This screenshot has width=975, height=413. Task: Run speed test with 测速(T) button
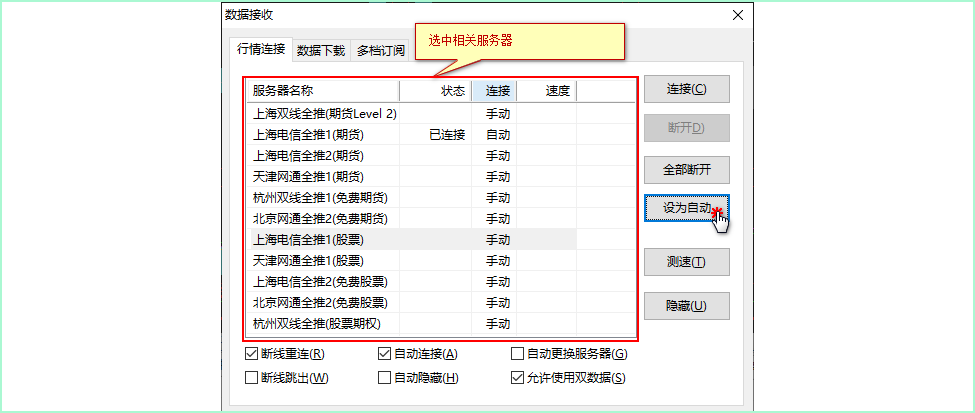click(x=686, y=262)
